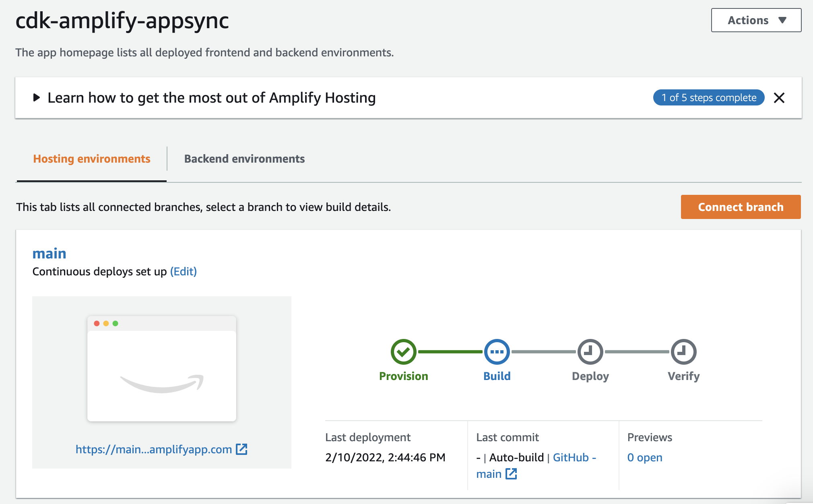Click the Provision completed checkmark icon
The image size is (813, 504).
click(x=403, y=352)
